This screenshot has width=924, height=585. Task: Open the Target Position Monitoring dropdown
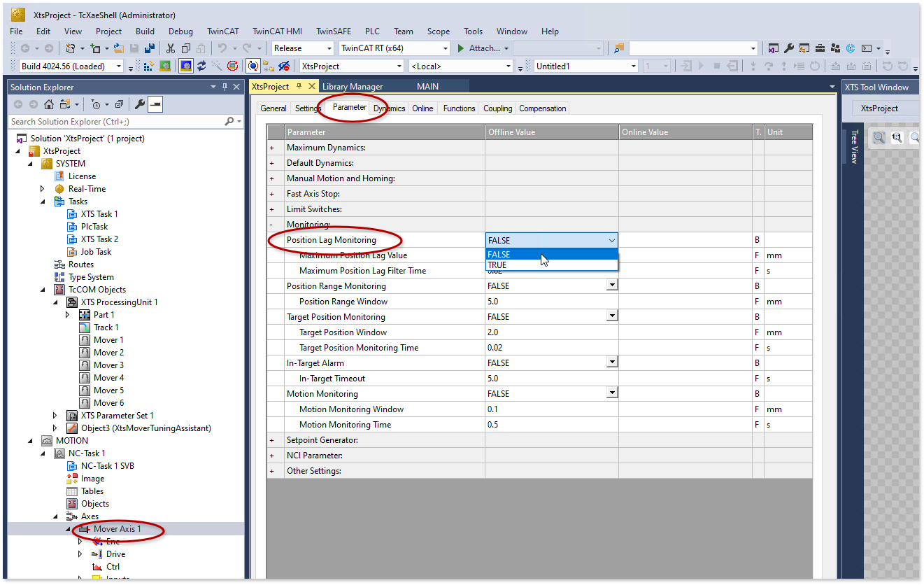(x=612, y=316)
